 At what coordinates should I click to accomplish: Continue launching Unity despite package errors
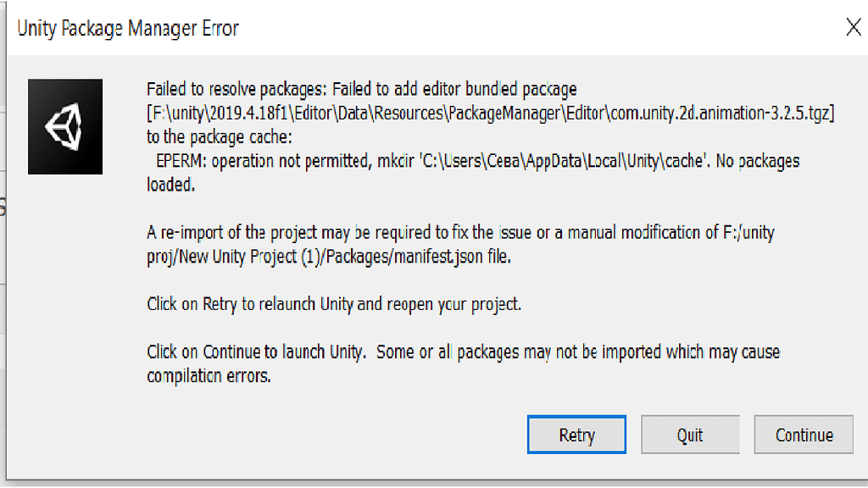coord(804,435)
